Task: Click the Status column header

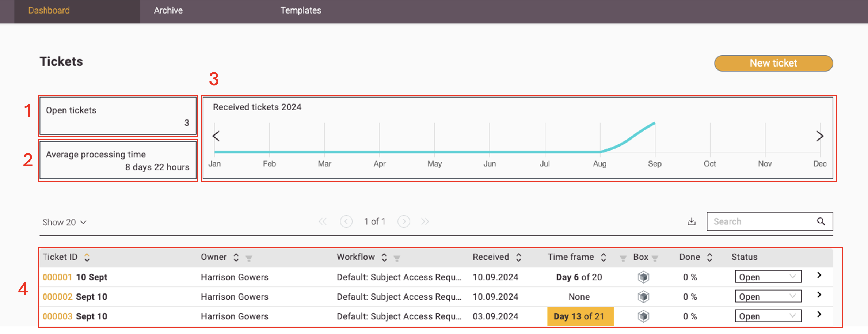Action: tap(744, 257)
